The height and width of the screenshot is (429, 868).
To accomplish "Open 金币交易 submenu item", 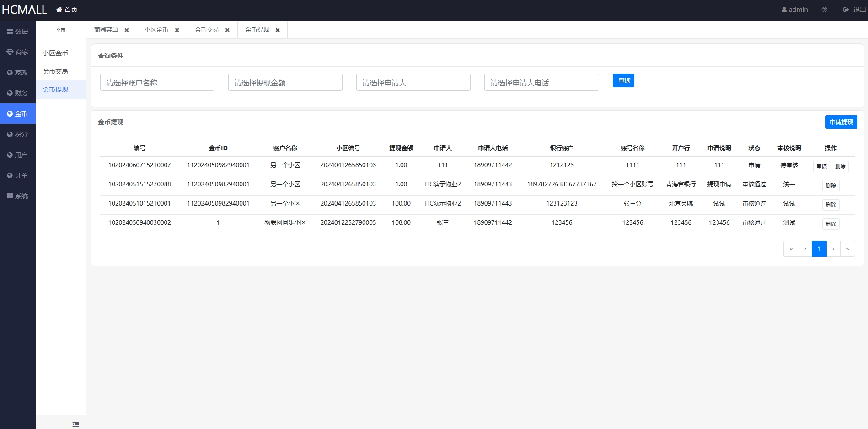I will click(61, 71).
